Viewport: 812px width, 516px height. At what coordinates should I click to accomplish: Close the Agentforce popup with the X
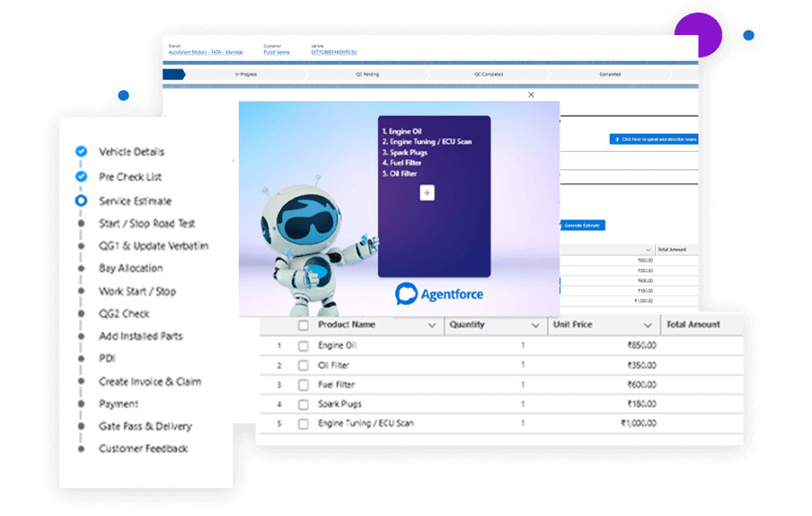[531, 94]
